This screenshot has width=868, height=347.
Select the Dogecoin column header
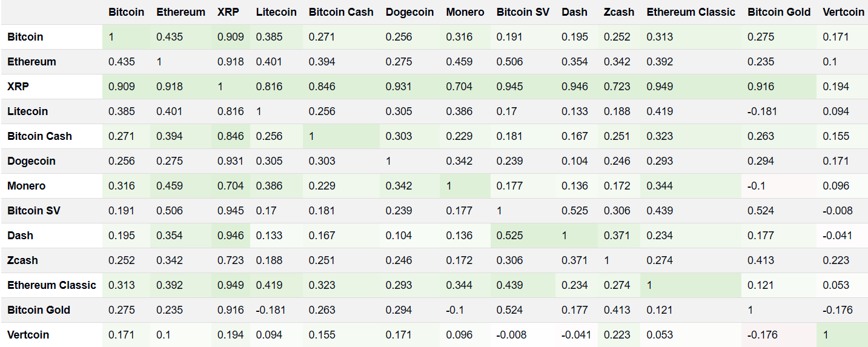(409, 12)
